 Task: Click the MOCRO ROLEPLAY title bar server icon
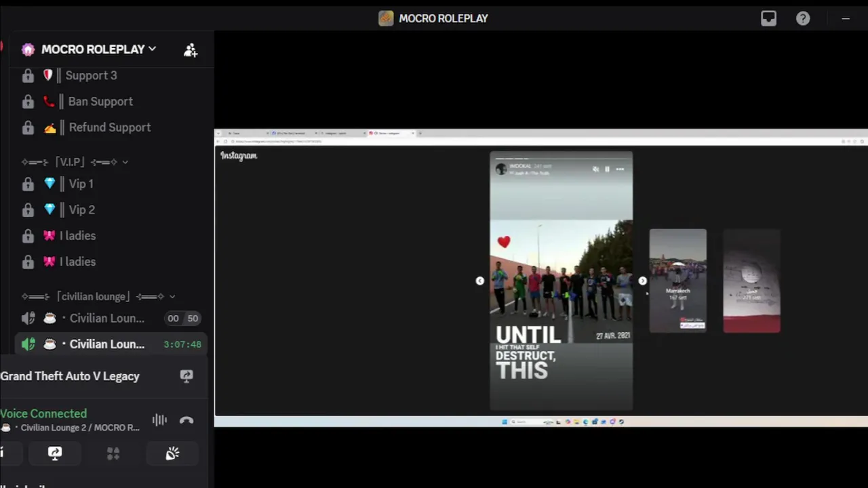tap(386, 18)
